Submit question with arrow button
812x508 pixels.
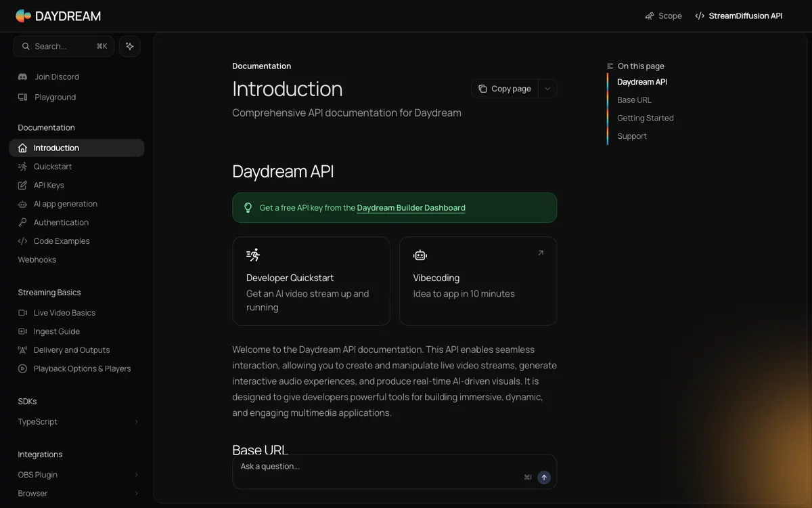(544, 478)
